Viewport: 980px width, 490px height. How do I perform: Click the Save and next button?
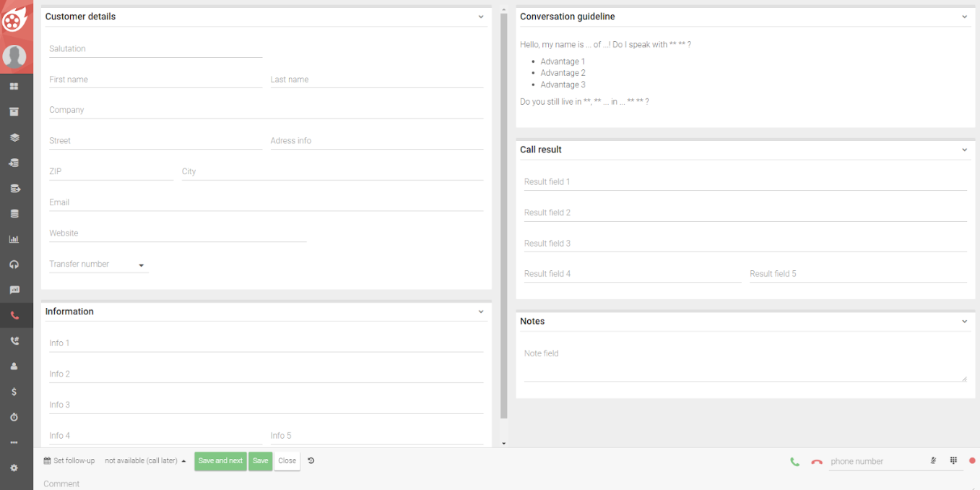point(220,461)
